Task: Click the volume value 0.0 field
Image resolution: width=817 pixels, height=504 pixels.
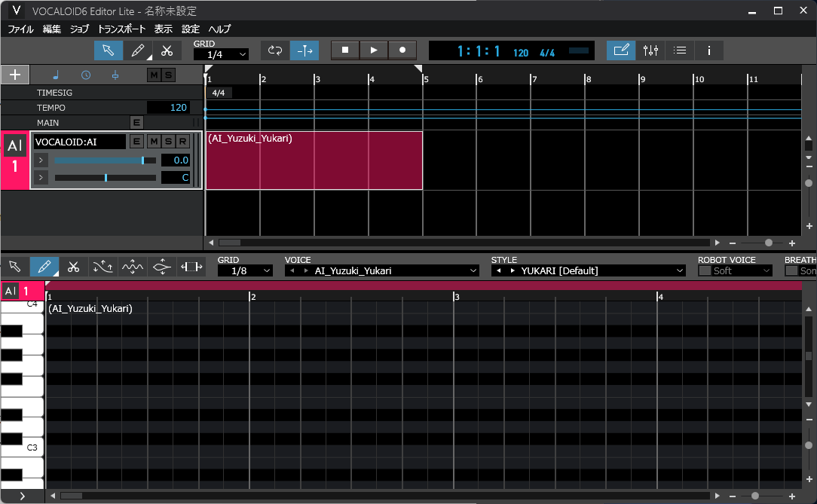Action: 175,160
